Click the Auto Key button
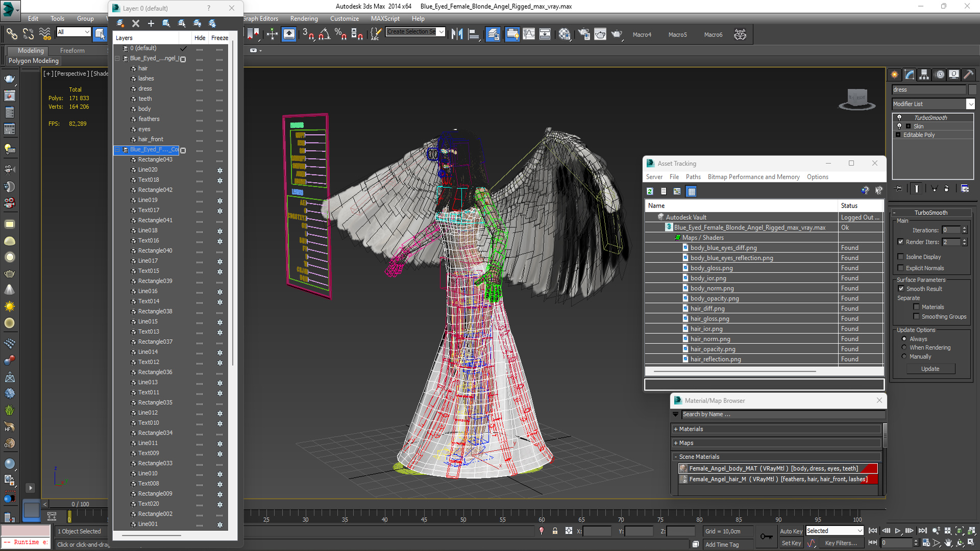Image resolution: width=980 pixels, height=551 pixels. pos(791,531)
